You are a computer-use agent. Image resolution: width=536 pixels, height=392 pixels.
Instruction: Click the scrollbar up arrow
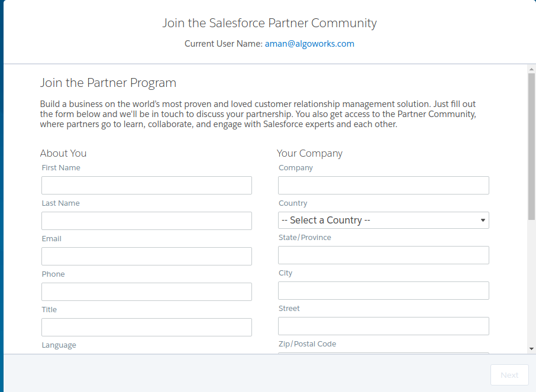[531, 69]
